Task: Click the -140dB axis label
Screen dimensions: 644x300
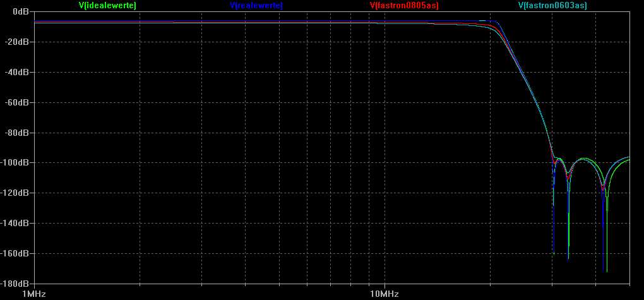Action: 15,223
